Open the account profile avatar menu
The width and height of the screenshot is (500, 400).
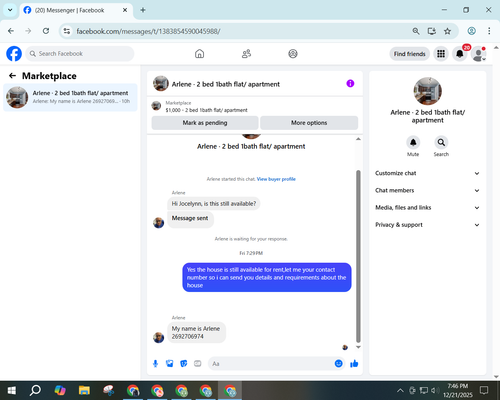point(479,54)
